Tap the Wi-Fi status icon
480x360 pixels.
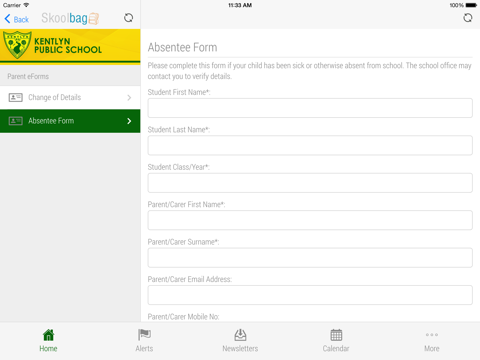(26, 5)
